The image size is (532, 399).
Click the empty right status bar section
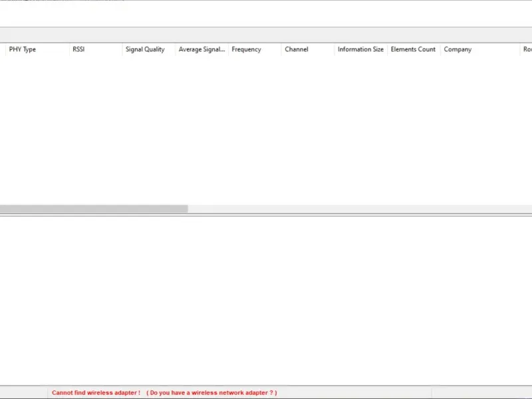[481, 392]
